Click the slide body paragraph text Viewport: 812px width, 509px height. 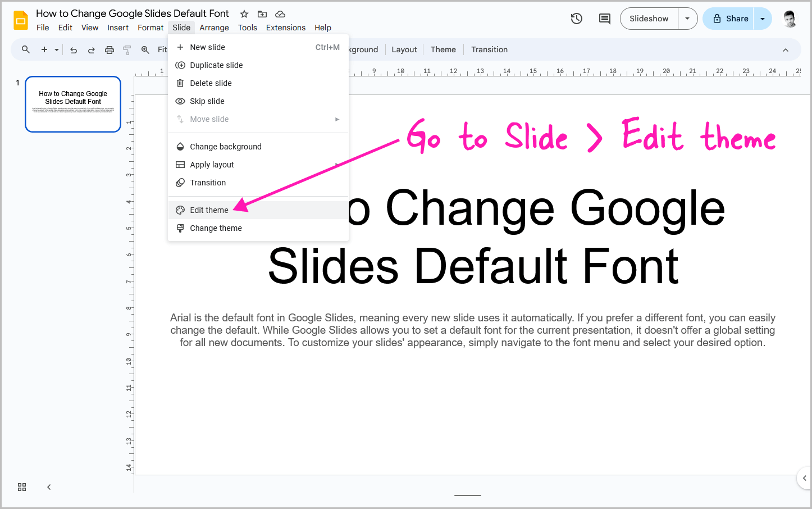[x=473, y=330]
